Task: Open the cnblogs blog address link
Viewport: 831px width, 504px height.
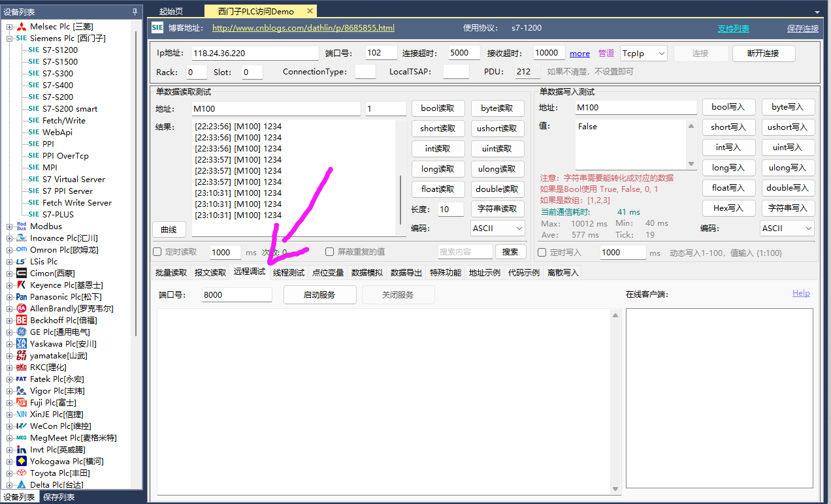Action: point(304,28)
